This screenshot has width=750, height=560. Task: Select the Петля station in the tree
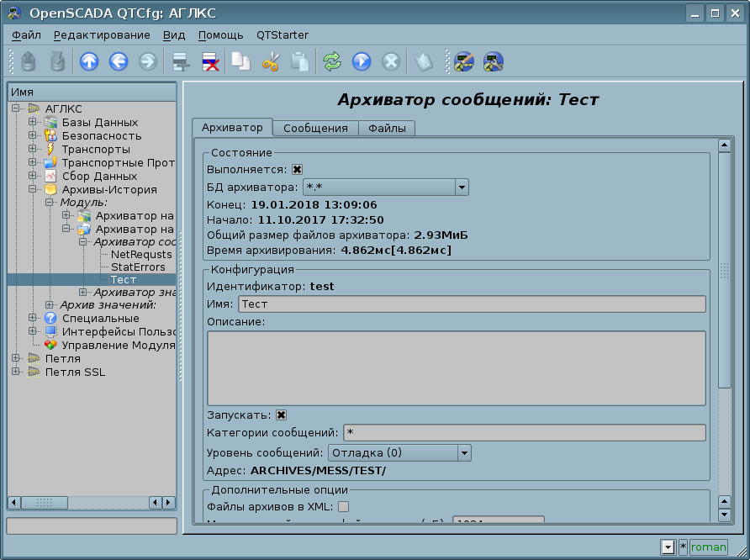[63, 359]
